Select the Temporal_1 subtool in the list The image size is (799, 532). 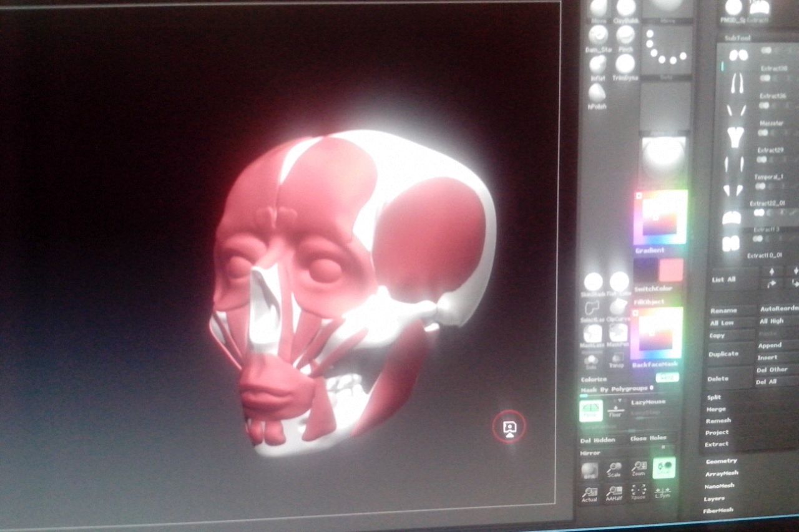pos(767,177)
